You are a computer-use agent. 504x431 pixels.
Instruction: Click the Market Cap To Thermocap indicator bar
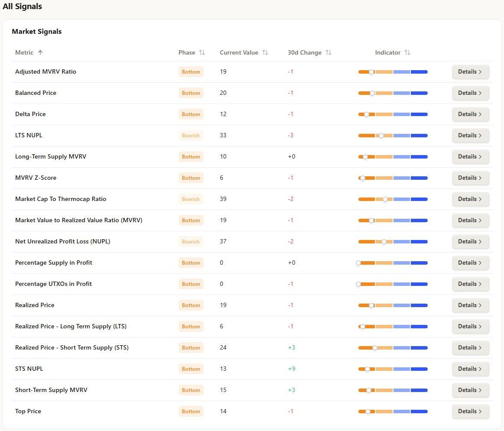tap(393, 199)
